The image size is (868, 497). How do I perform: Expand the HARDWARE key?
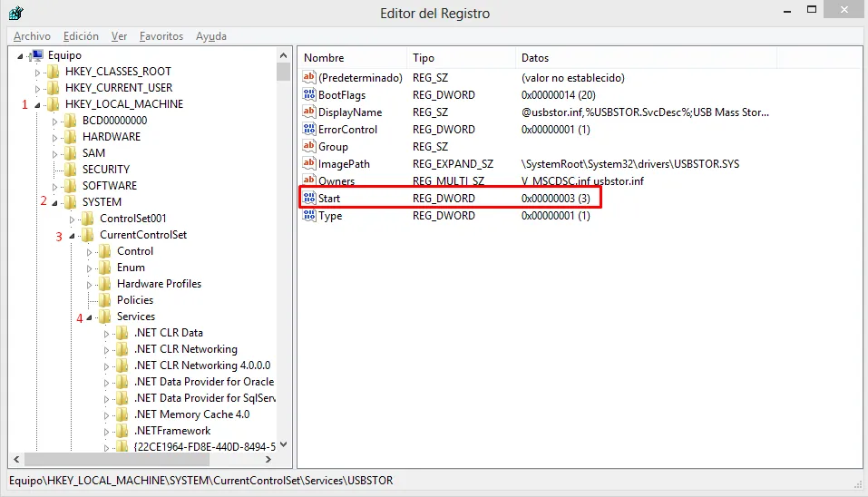54,138
